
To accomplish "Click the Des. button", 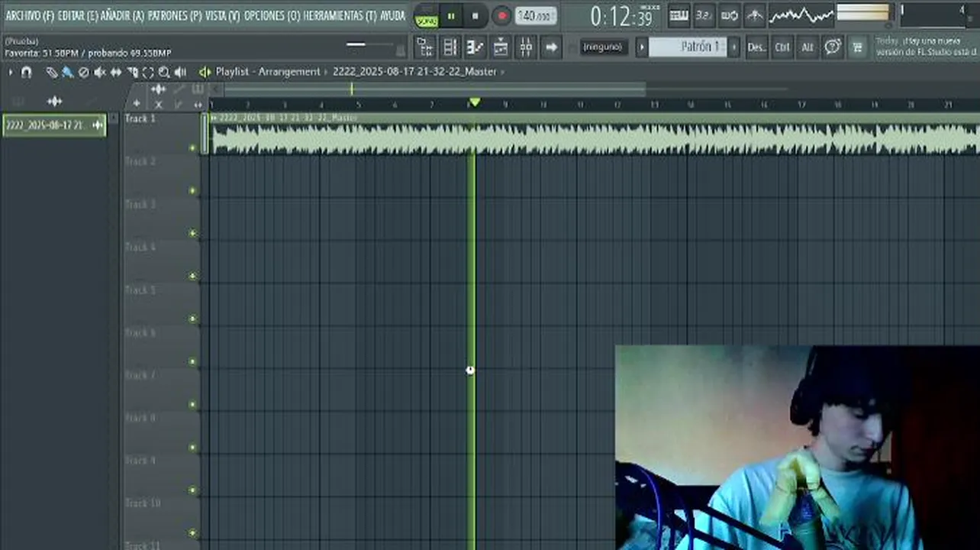I will coord(756,47).
